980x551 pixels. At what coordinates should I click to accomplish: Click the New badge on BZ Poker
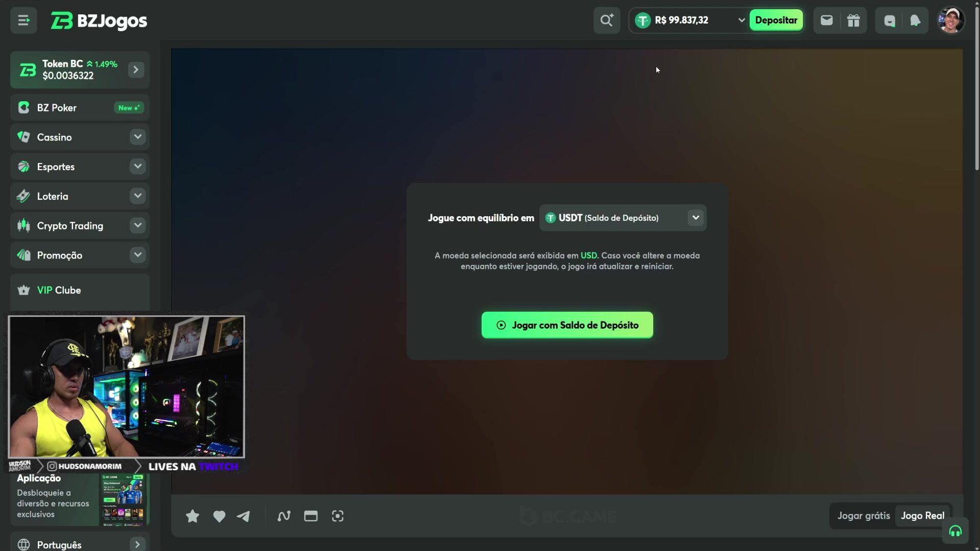click(129, 108)
